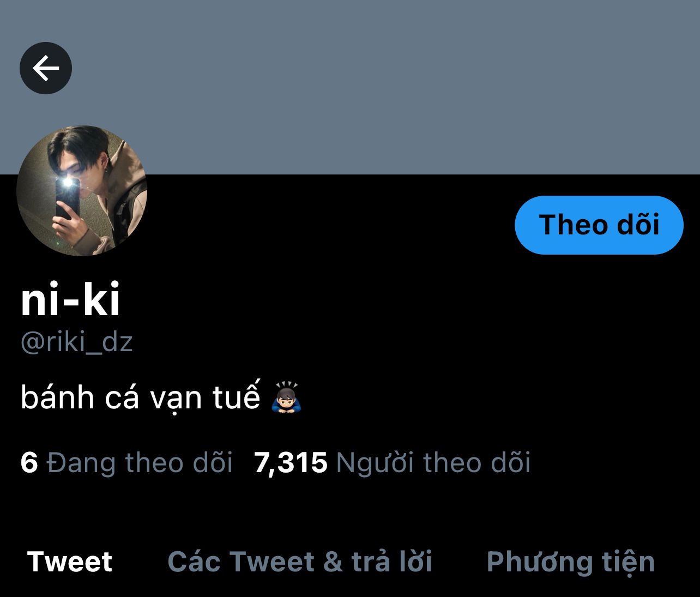Go back using the arrow icon
This screenshot has width=700, height=597.
pyautogui.click(x=46, y=68)
